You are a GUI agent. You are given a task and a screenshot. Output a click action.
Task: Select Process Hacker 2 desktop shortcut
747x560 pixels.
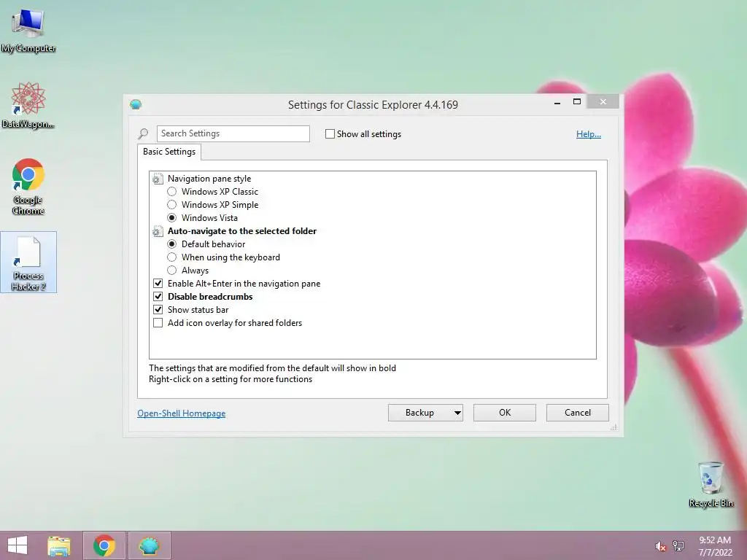(28, 262)
